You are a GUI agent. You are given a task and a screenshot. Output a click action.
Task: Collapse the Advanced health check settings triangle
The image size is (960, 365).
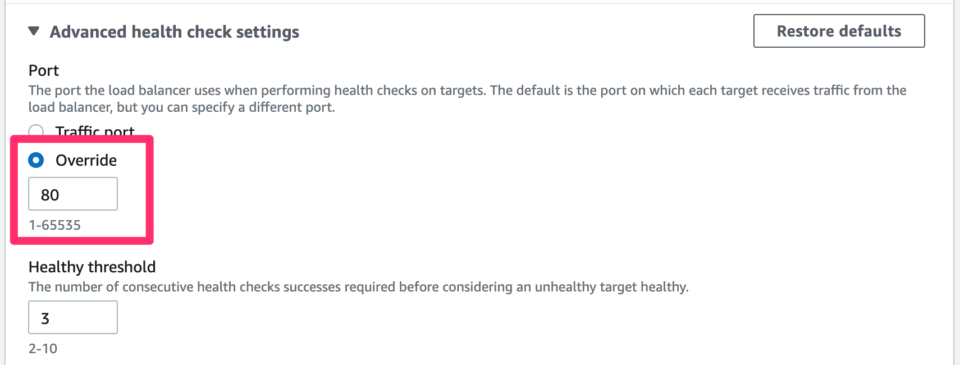coord(34,31)
